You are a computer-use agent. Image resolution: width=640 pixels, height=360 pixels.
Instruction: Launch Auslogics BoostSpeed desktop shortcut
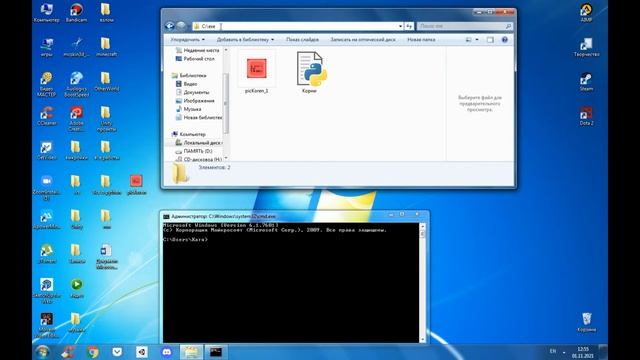pos(76,84)
